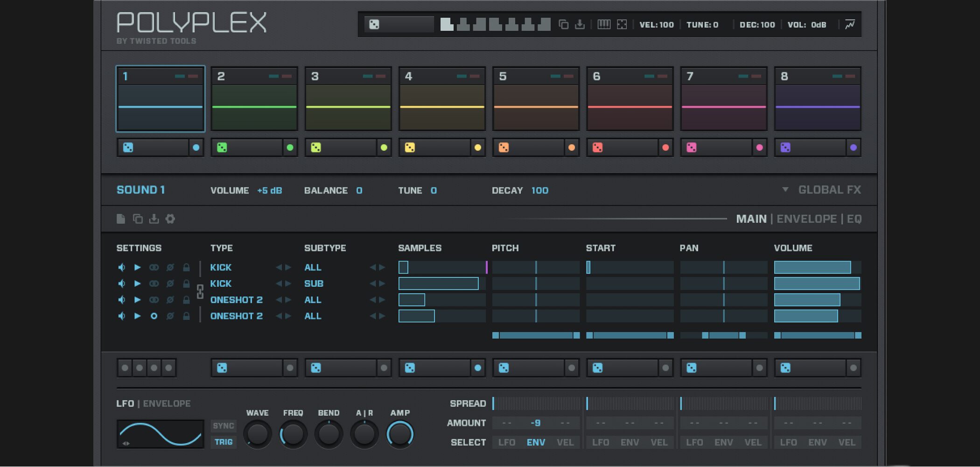Switch to the ENVELOPE tab
This screenshot has height=467, width=980.
pos(806,219)
